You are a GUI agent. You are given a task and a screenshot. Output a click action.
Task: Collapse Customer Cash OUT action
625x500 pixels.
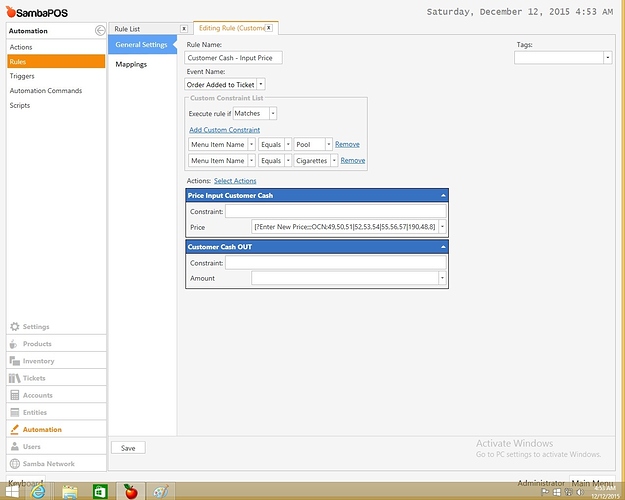[x=443, y=247]
